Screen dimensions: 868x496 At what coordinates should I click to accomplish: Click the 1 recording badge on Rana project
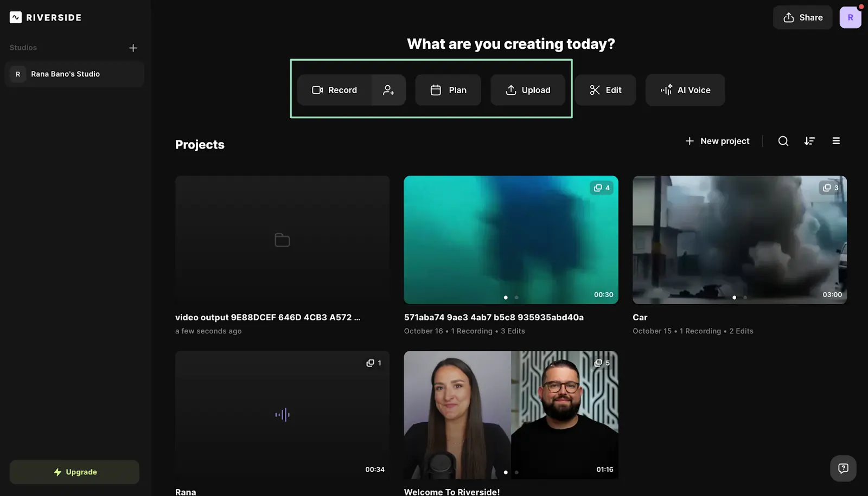pos(374,363)
